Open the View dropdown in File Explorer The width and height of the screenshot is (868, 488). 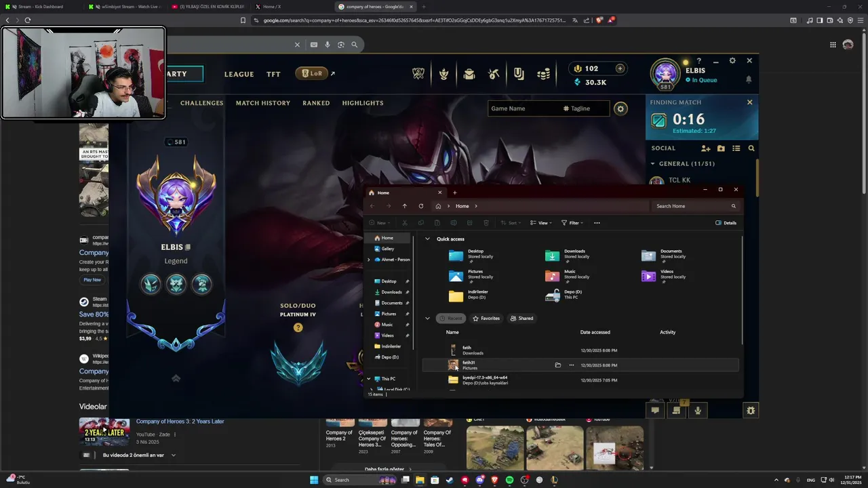(541, 223)
